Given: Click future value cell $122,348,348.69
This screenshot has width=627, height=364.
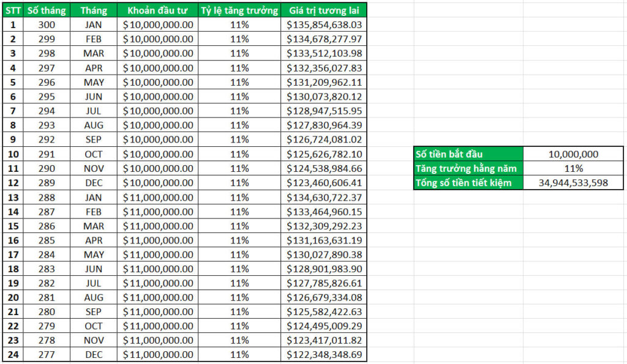Looking at the screenshot, I should click(324, 354).
